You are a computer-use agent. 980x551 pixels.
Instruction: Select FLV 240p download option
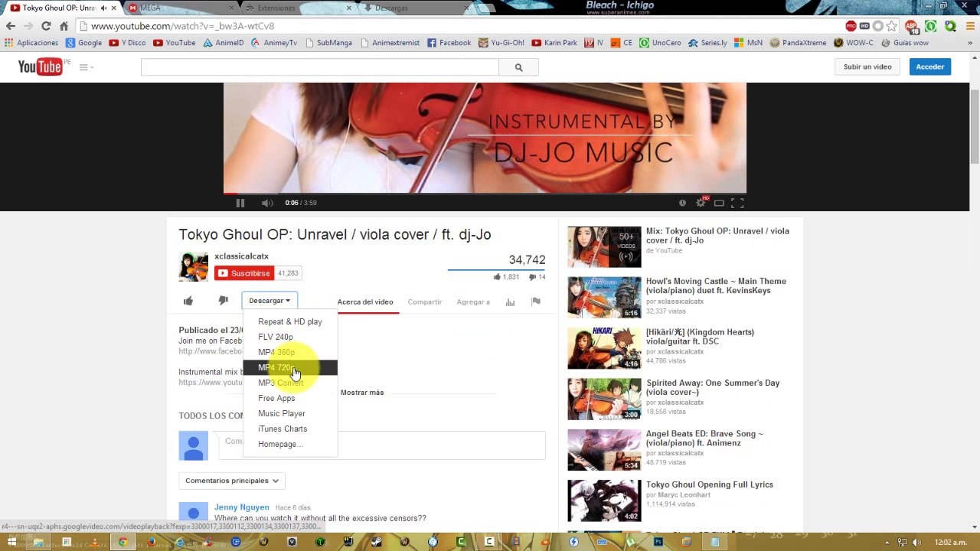point(290,337)
